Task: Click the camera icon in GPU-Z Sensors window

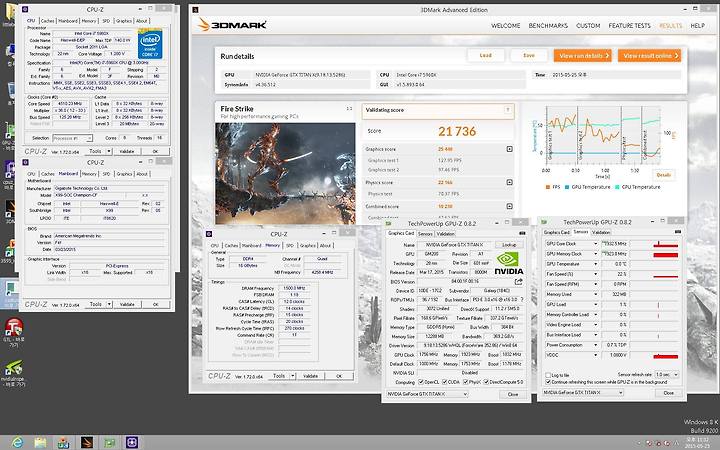Action: click(678, 232)
